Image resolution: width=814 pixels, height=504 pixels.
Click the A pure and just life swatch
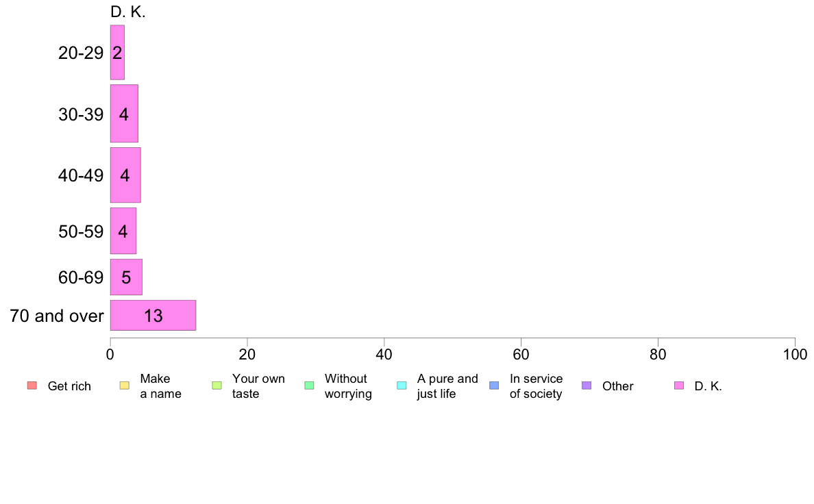402,385
